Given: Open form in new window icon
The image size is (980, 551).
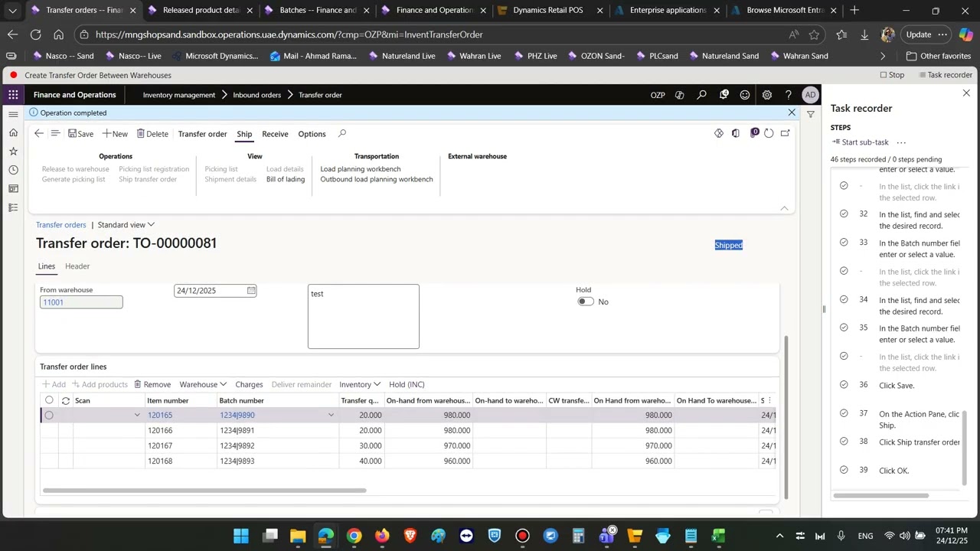Looking at the screenshot, I should pos(785,133).
